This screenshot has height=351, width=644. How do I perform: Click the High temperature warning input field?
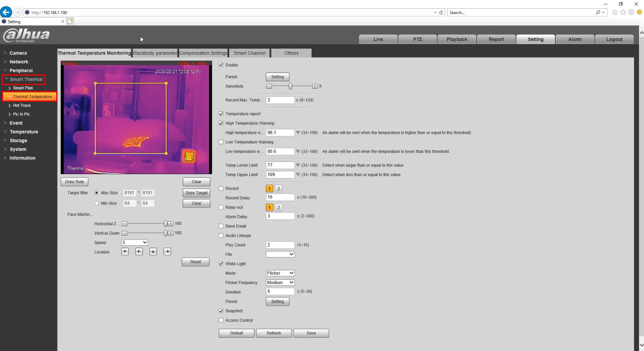(280, 133)
